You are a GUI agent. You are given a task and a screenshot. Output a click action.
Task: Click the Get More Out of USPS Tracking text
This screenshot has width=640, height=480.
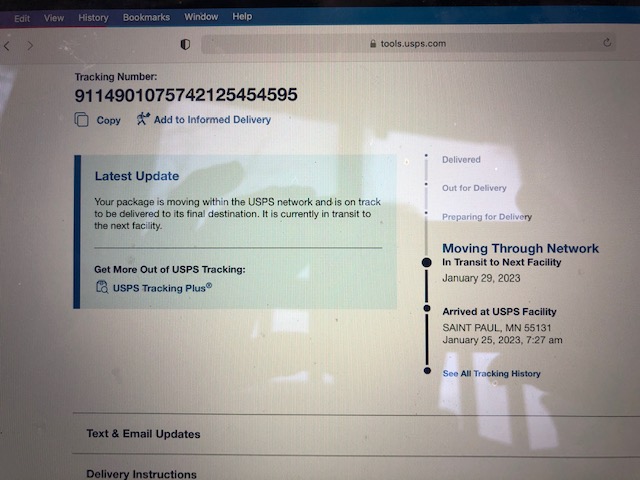170,269
